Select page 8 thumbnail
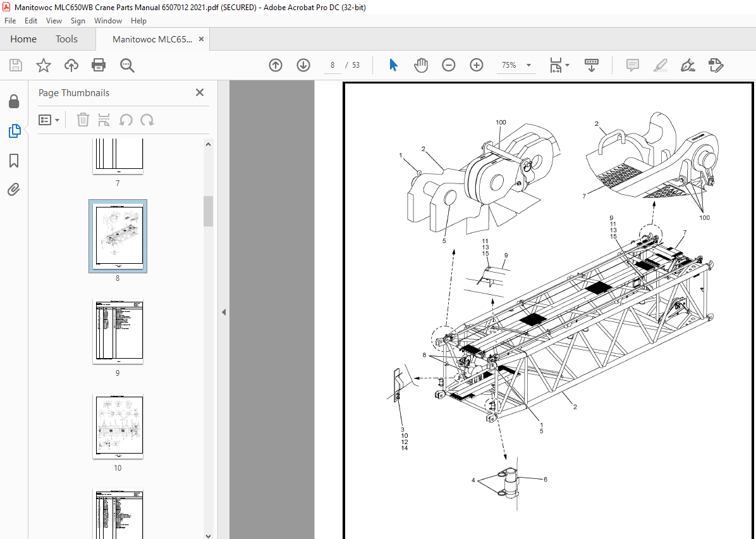This screenshot has height=539, width=756. 118,237
